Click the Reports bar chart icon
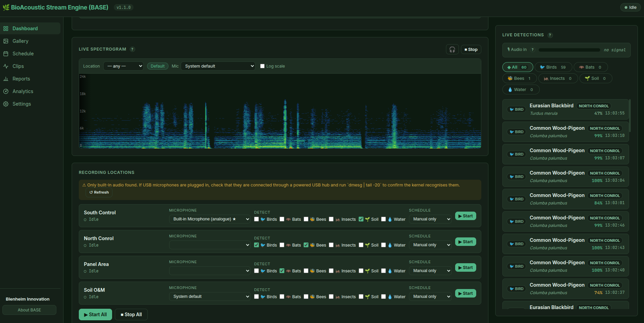Screen dimensions: 644x323 [6, 79]
